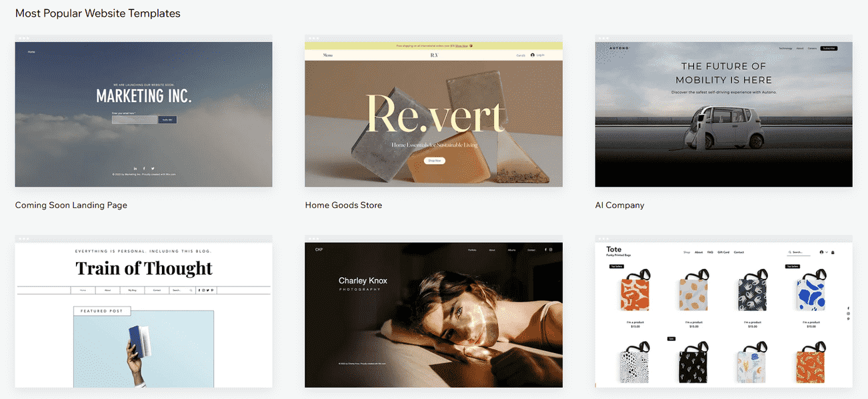868x399 pixels.
Task: Click the Instagram icon on Charley Knox header
Action: click(551, 250)
